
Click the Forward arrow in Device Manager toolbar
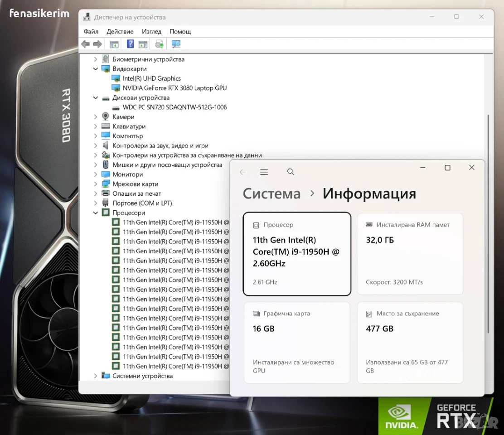coord(97,44)
